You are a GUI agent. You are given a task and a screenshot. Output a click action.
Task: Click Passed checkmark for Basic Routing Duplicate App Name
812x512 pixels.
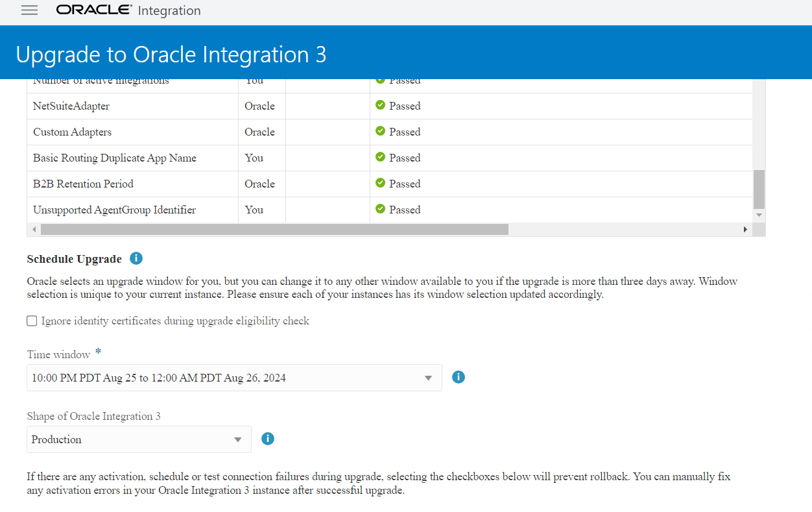[x=381, y=157]
